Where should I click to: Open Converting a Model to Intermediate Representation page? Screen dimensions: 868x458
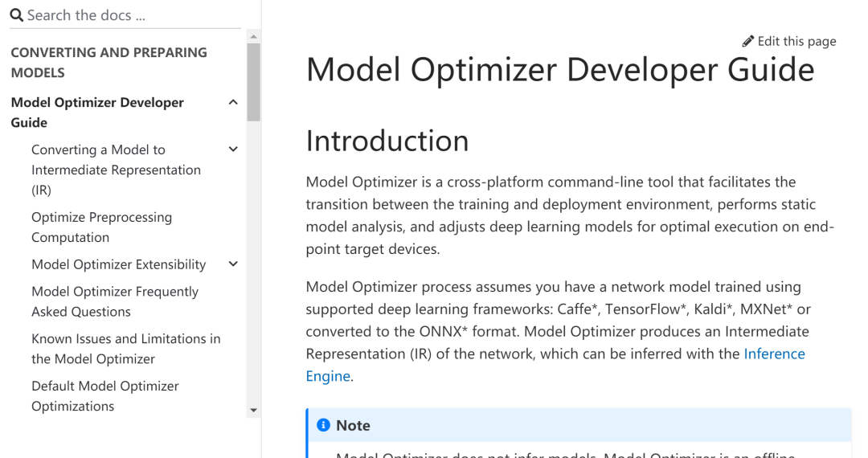pyautogui.click(x=116, y=170)
